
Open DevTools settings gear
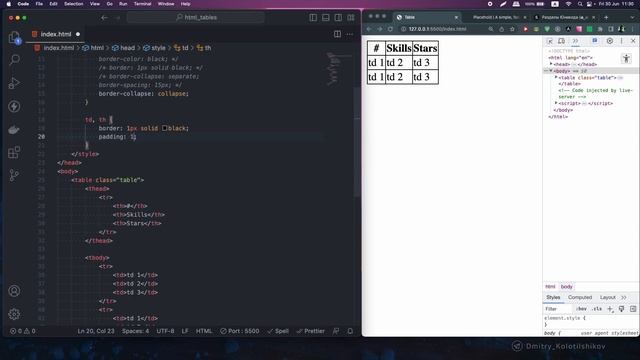click(610, 41)
